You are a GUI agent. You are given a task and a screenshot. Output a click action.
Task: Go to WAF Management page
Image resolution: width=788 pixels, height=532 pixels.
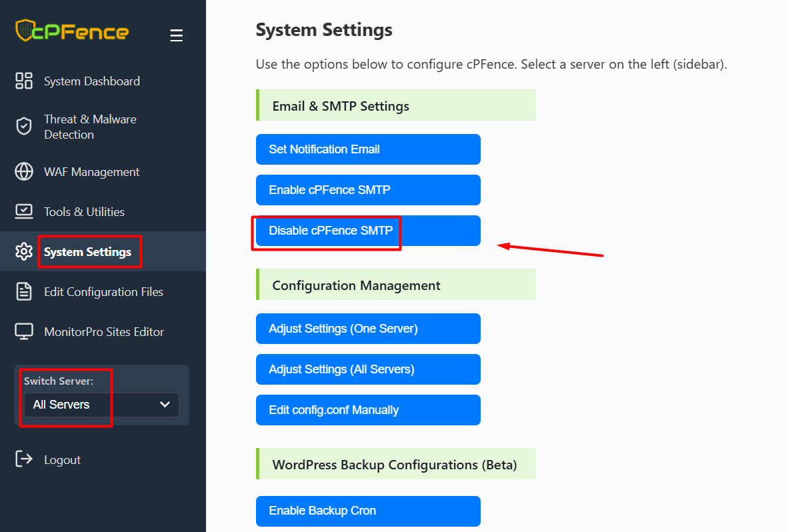point(91,172)
